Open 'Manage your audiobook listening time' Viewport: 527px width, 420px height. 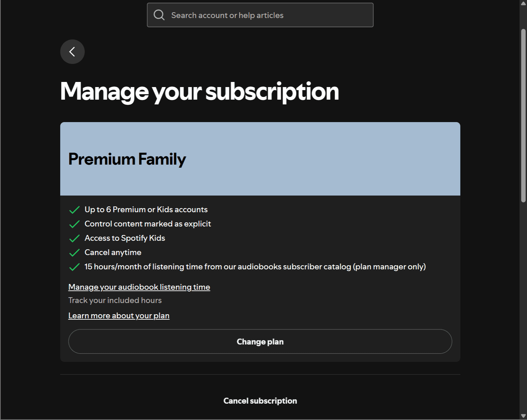pos(139,287)
